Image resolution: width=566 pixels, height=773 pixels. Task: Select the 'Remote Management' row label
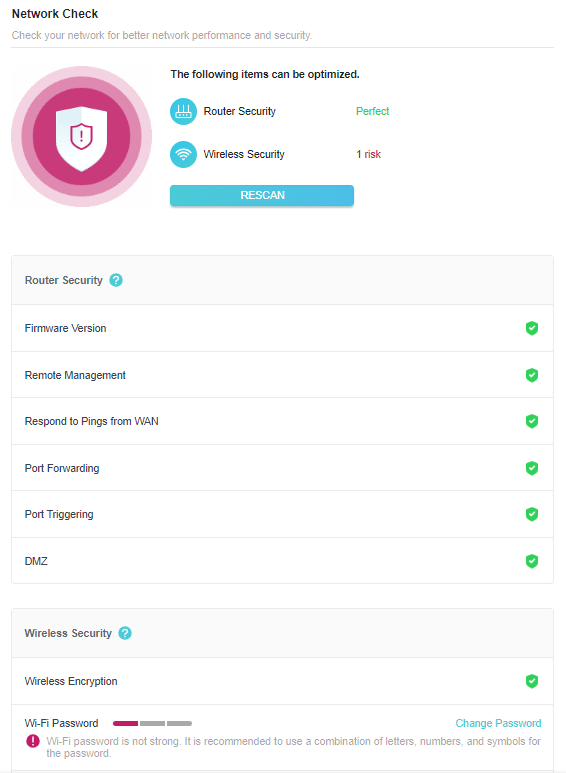click(x=75, y=375)
